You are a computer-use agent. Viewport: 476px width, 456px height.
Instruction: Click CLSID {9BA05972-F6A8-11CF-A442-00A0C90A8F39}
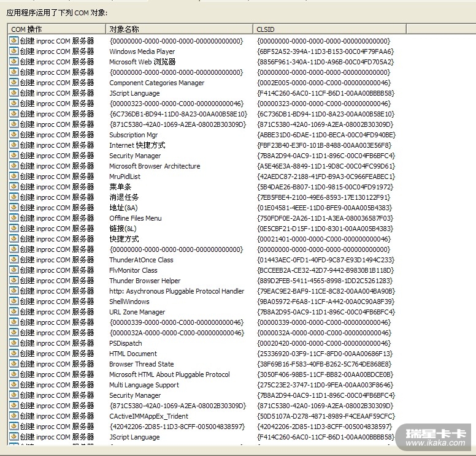coord(326,302)
